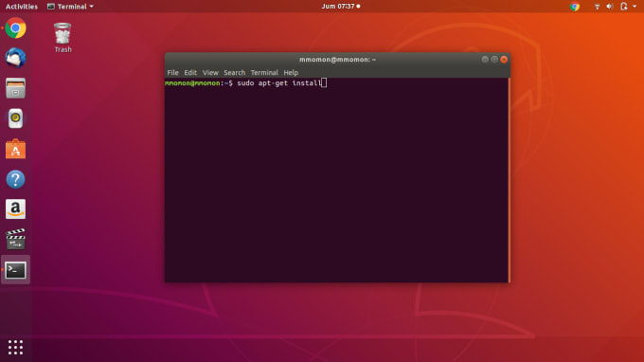Launch Thunderbird mail from the dock
Viewport: 644px width, 362px height.
point(15,58)
